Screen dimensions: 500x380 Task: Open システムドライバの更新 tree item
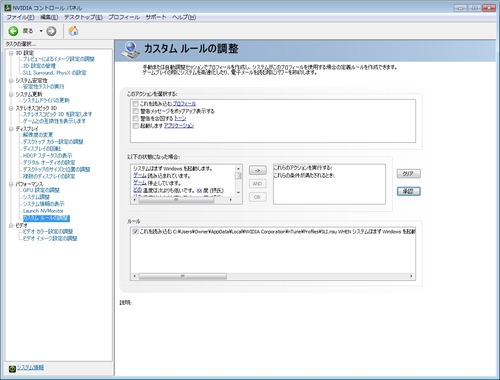tap(46, 100)
